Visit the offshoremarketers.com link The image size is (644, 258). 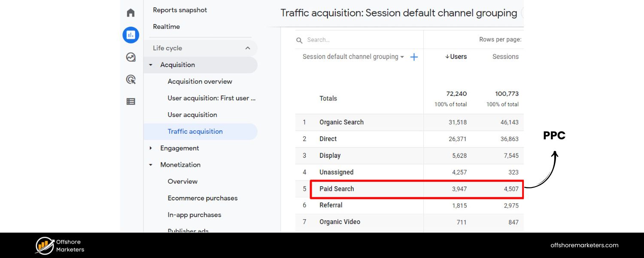click(584, 245)
